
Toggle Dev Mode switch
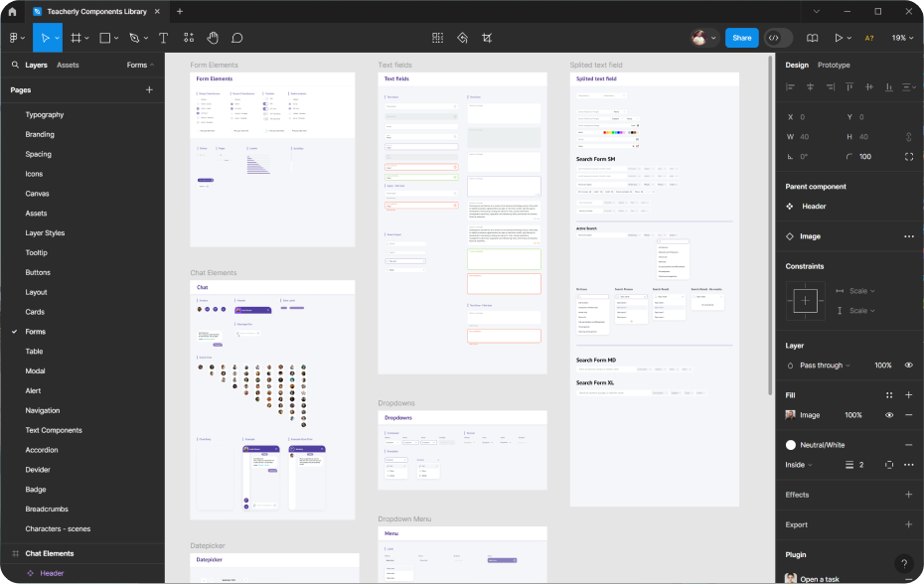coord(778,38)
